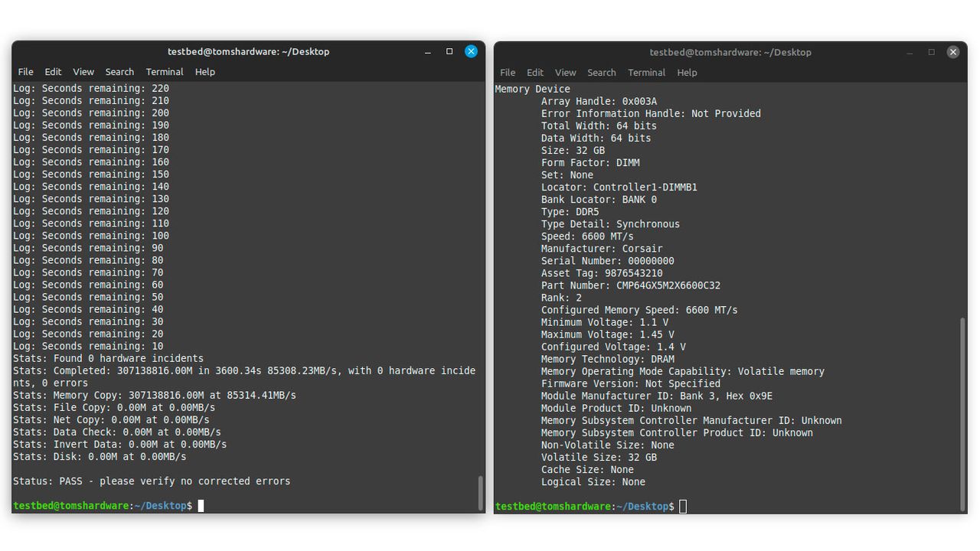This screenshot has width=980, height=551.
Task: Click the left terminal scrollbar thumb
Action: pos(481,493)
